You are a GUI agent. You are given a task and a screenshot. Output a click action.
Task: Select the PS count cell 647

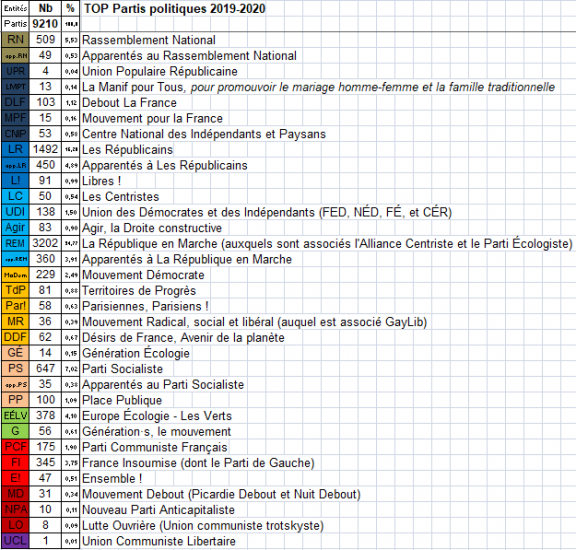(x=45, y=369)
